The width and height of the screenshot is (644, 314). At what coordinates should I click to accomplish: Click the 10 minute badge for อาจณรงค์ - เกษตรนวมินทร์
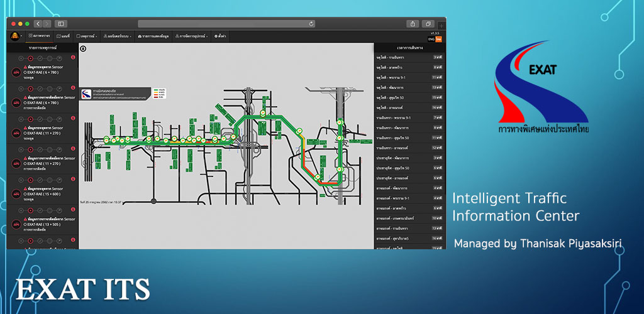[437, 219]
